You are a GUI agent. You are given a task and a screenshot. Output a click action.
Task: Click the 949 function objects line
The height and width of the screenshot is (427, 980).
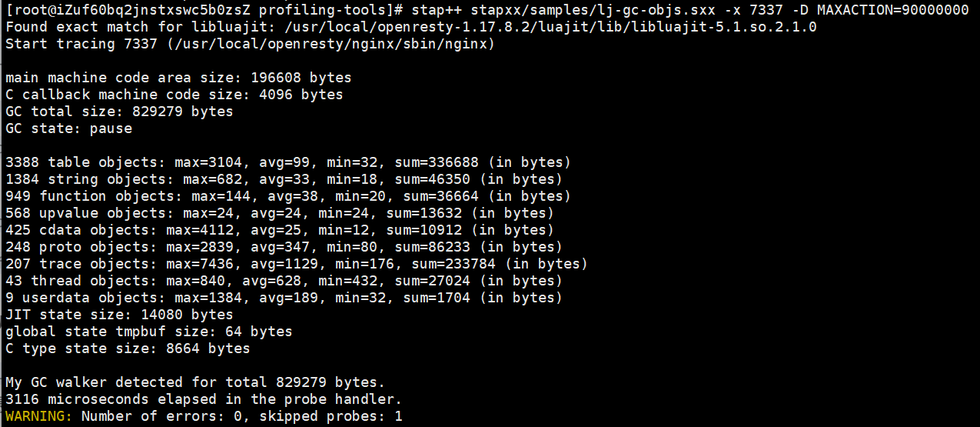(x=279, y=196)
